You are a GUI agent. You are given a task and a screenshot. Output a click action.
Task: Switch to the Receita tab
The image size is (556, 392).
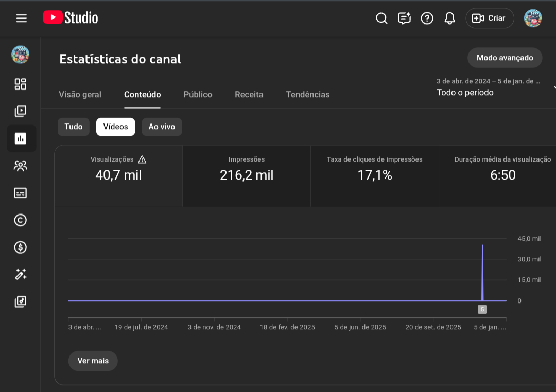pyautogui.click(x=249, y=95)
